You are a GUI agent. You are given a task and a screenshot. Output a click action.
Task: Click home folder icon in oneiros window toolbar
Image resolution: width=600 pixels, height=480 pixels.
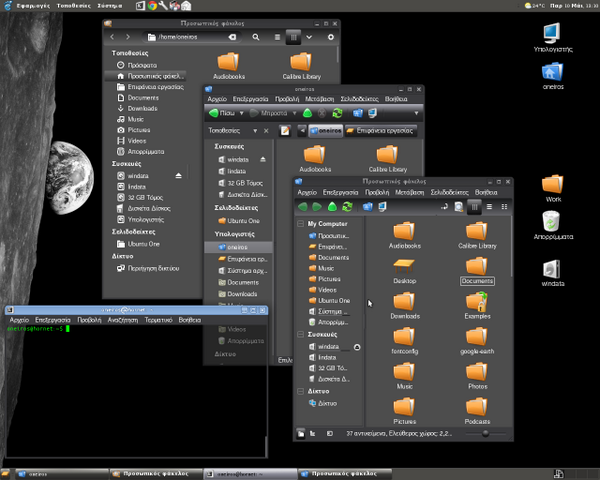coord(358,113)
